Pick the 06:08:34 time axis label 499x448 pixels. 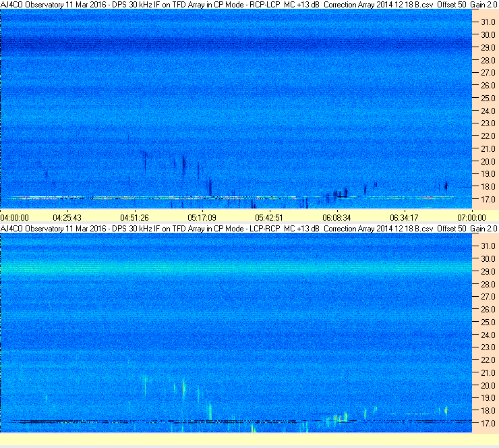click(x=336, y=218)
